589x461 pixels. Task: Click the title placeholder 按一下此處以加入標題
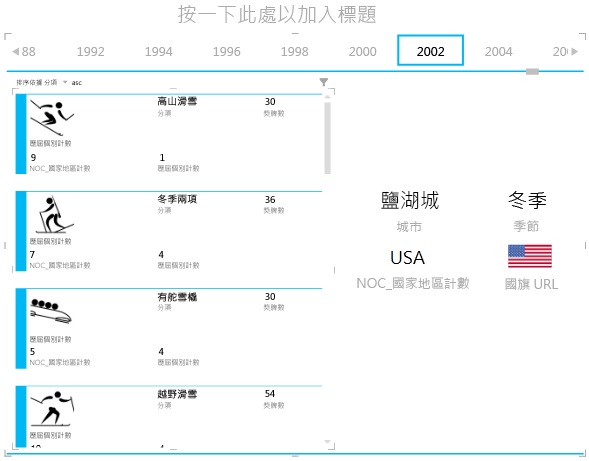(277, 15)
